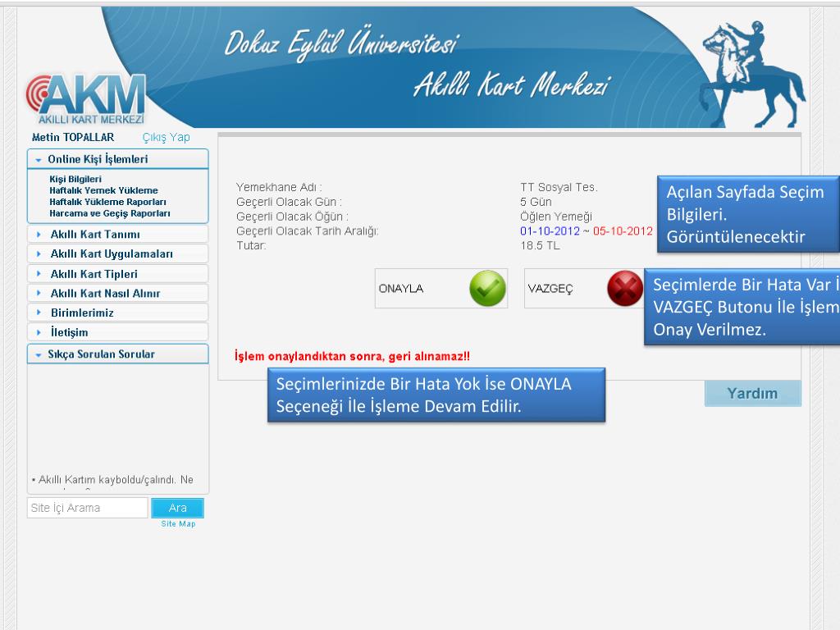Open FAQ item Akıllı Kartım kayboldu/çalındı

coord(112,480)
